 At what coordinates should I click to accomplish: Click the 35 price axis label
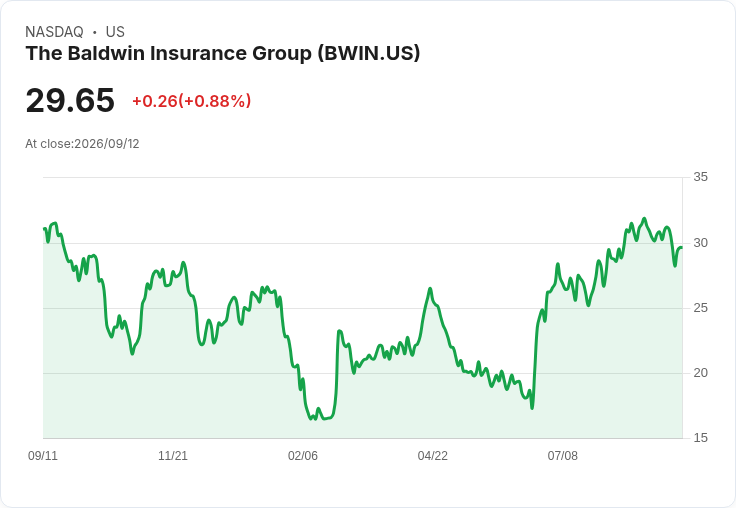click(x=700, y=177)
